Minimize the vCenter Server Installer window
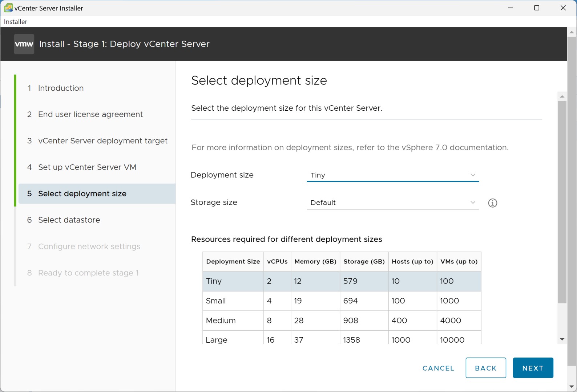 [511, 8]
